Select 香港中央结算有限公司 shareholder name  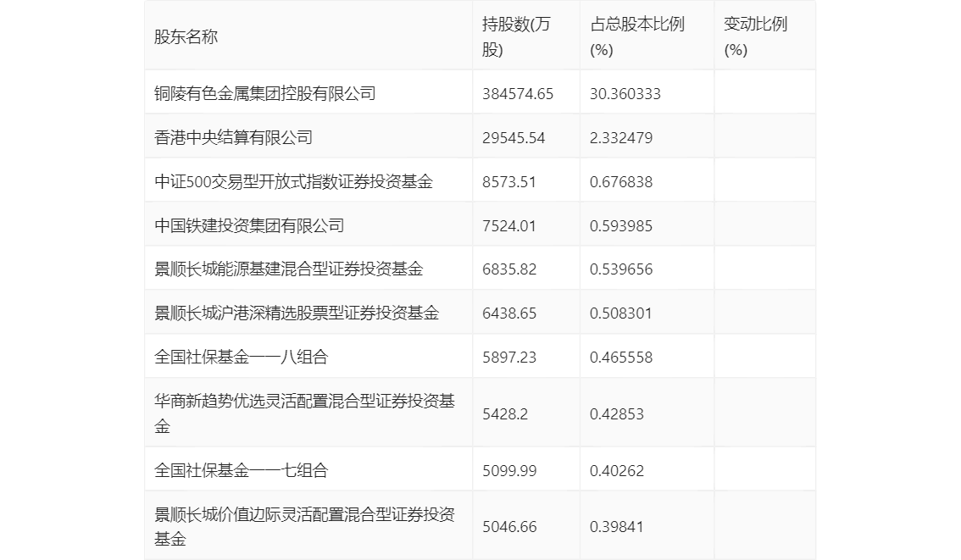coord(233,137)
